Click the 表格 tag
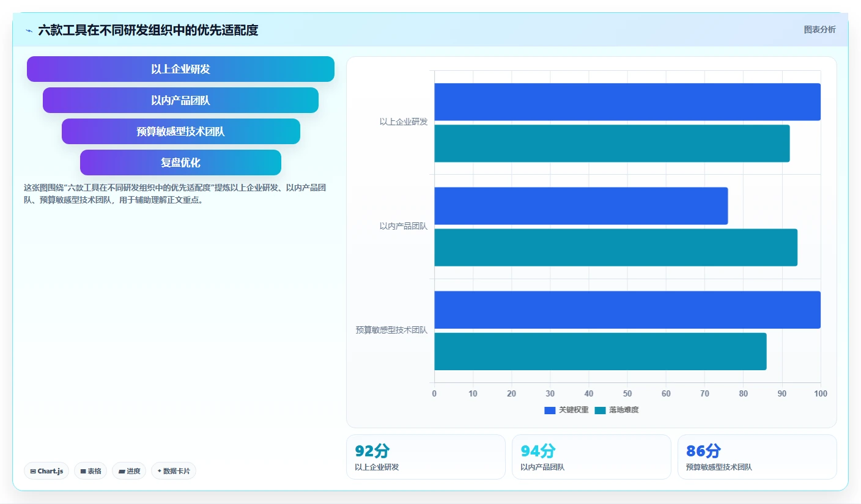The image size is (861, 504). point(91,471)
